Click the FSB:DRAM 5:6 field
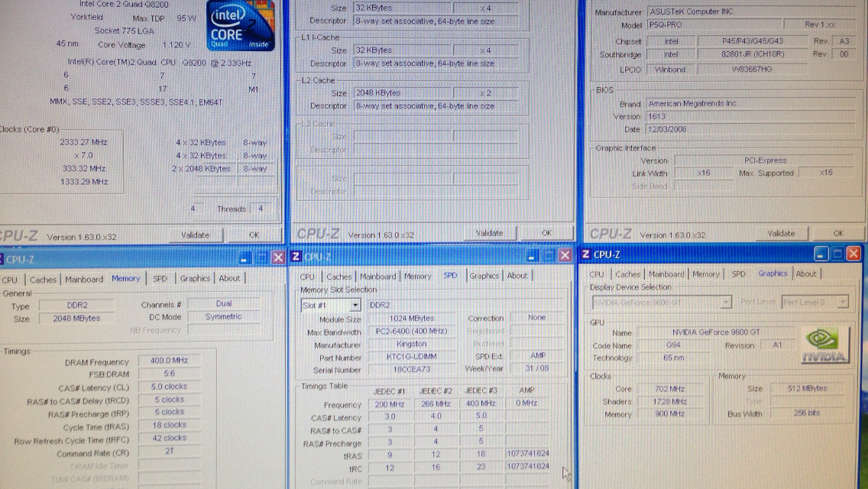The width and height of the screenshot is (868, 489). pyautogui.click(x=170, y=374)
